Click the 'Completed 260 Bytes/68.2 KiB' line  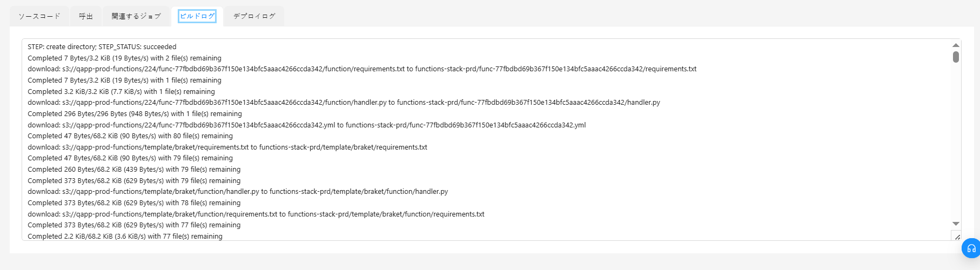click(x=134, y=170)
